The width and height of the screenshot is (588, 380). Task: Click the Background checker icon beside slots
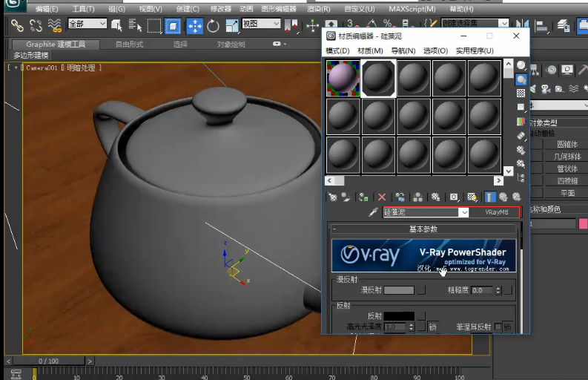click(521, 93)
